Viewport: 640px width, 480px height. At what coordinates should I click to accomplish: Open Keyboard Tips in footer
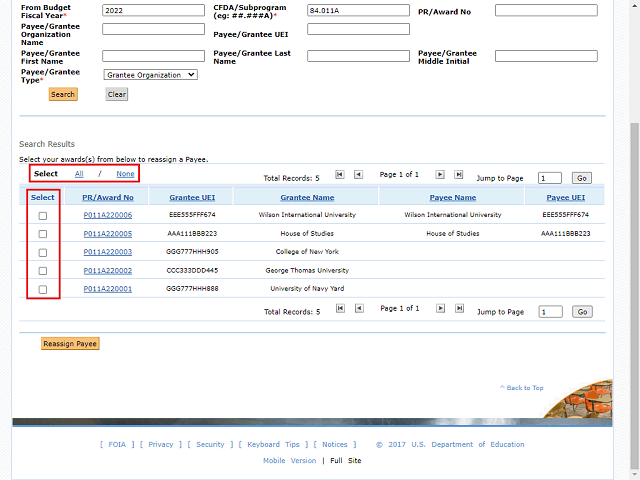coord(273,445)
